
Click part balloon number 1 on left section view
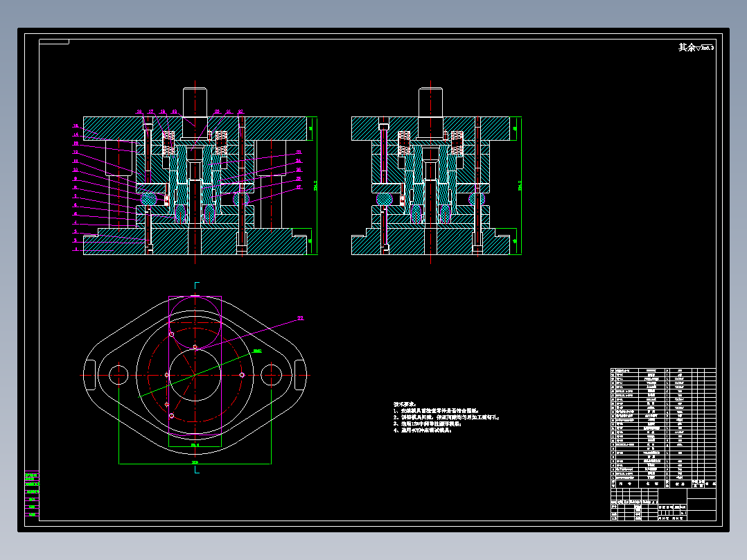point(76,250)
